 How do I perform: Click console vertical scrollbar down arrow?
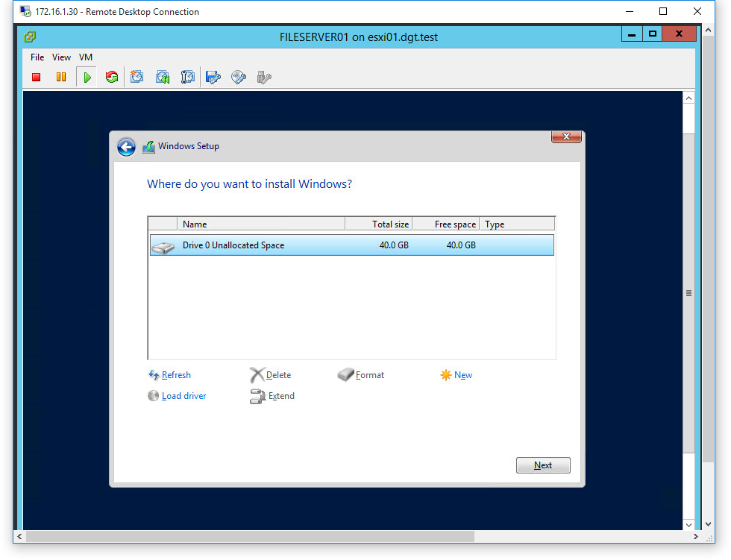pyautogui.click(x=689, y=525)
